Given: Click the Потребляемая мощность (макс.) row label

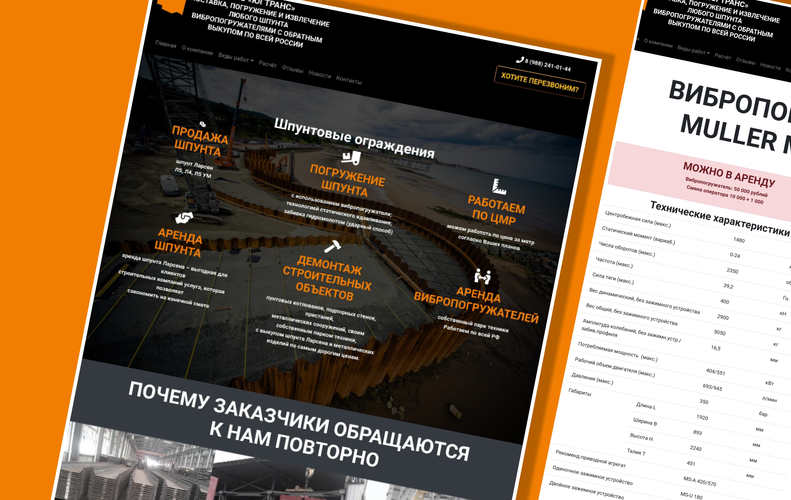Looking at the screenshot, I should (617, 351).
